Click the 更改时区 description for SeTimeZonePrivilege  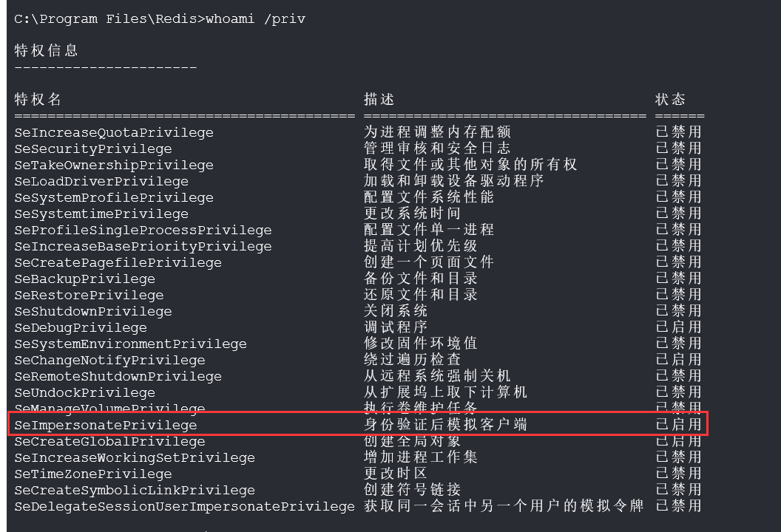click(x=396, y=474)
